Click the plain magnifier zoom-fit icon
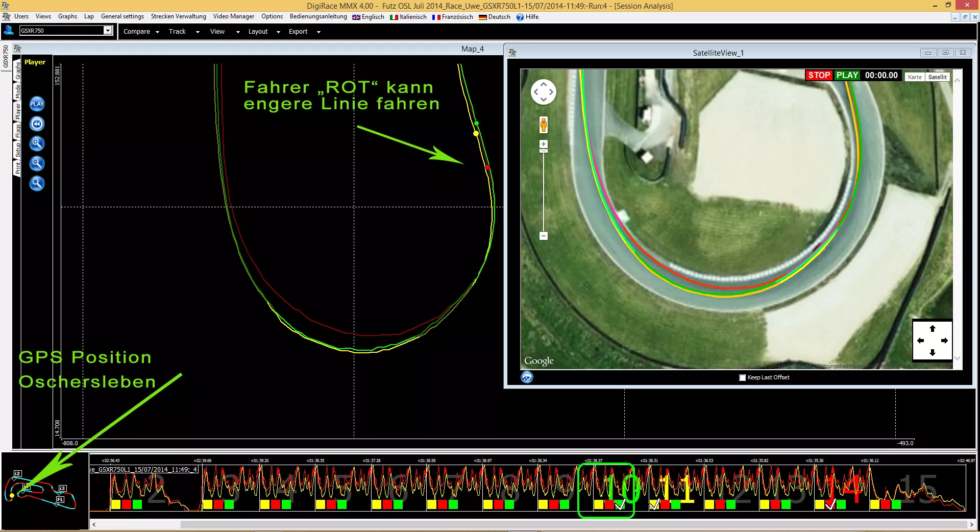This screenshot has height=532, width=980. point(37,183)
